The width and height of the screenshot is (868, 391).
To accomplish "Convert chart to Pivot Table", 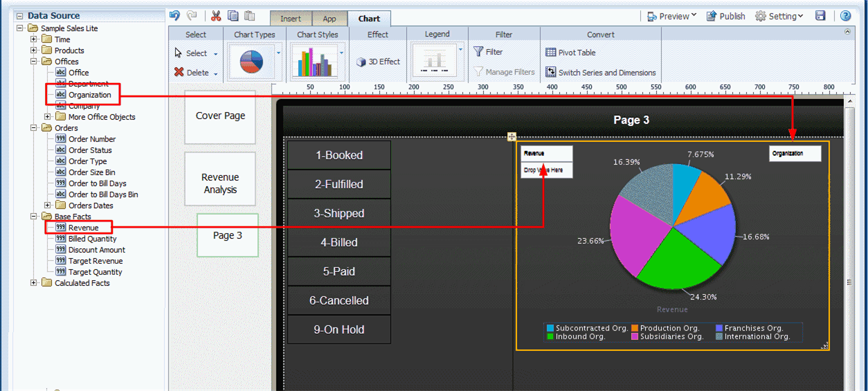I will 570,53.
